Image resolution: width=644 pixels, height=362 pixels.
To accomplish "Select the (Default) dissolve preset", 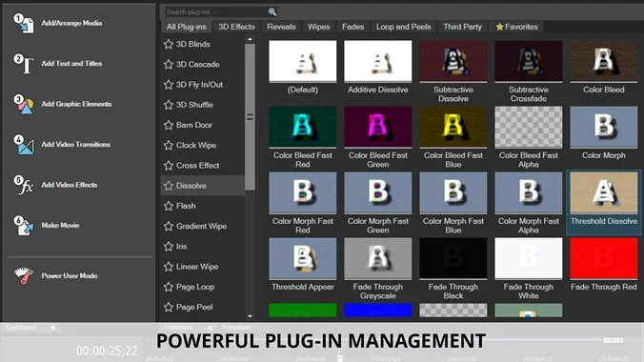I will point(303,61).
